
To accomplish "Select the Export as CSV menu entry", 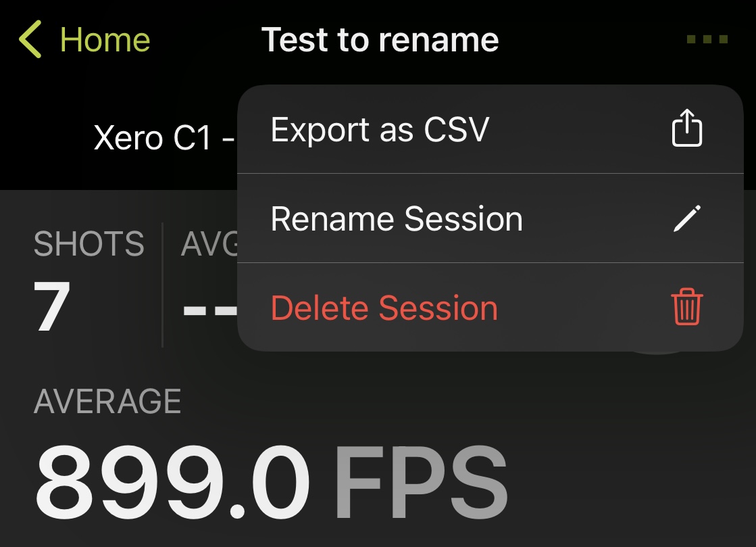I will click(x=490, y=129).
